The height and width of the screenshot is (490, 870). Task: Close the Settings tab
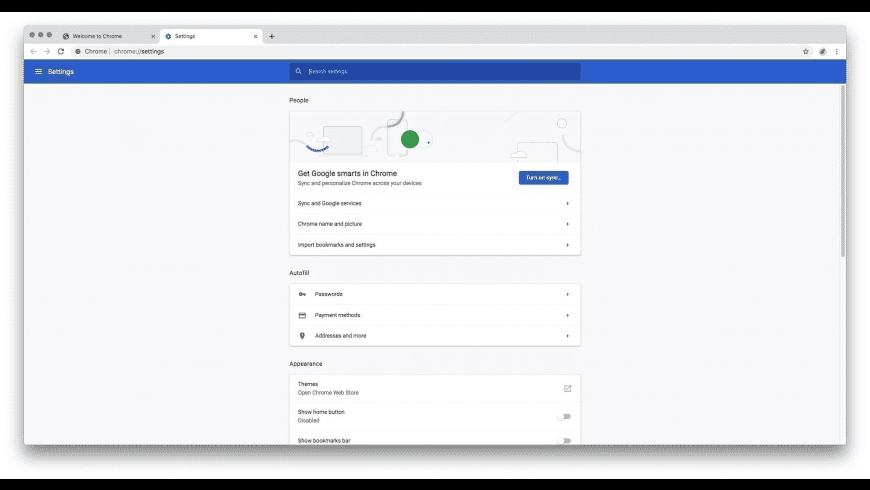(x=255, y=37)
